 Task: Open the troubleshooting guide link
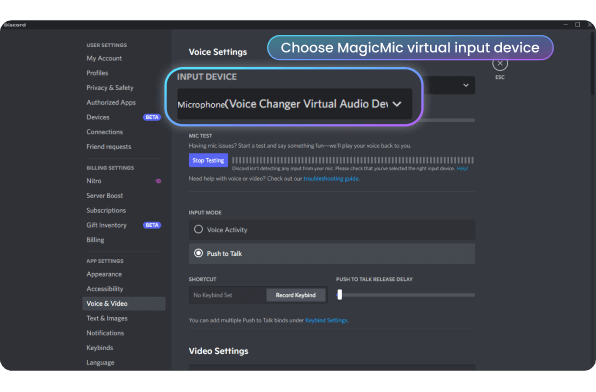[x=331, y=178]
